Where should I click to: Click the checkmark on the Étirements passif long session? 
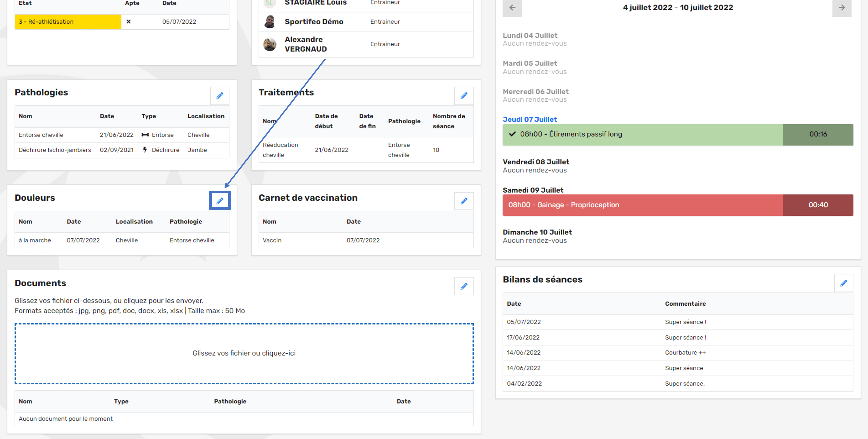click(x=512, y=134)
